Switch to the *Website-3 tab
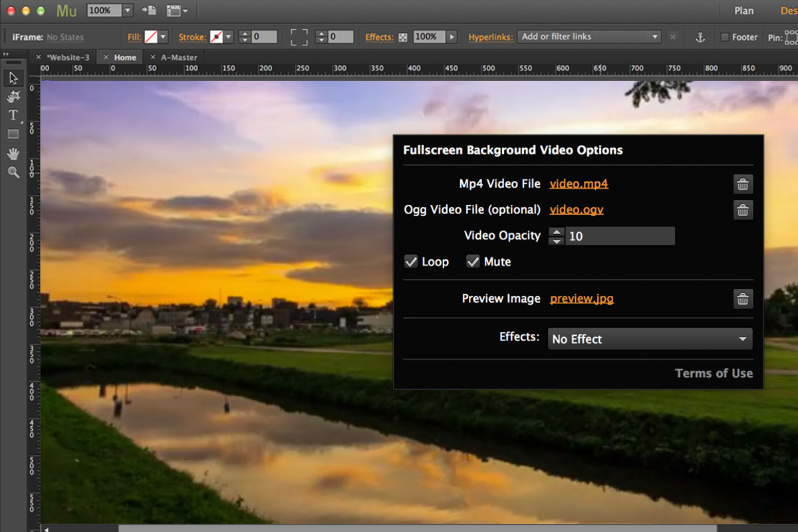This screenshot has width=798, height=532. click(x=68, y=57)
